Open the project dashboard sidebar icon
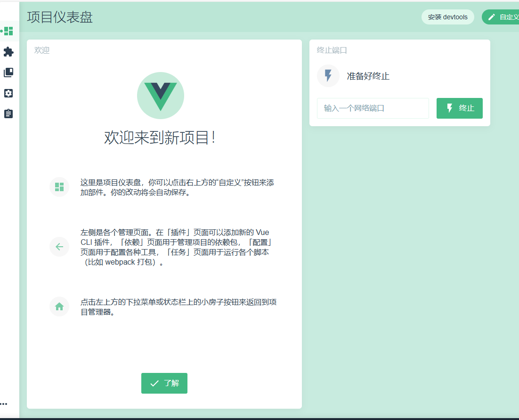Viewport: 519px width, 420px height. 8,31
